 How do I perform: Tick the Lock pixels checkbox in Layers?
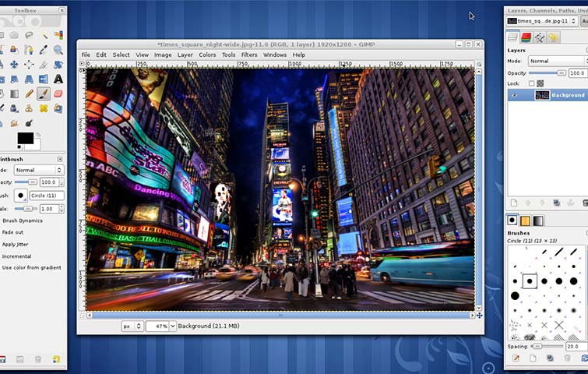click(531, 83)
